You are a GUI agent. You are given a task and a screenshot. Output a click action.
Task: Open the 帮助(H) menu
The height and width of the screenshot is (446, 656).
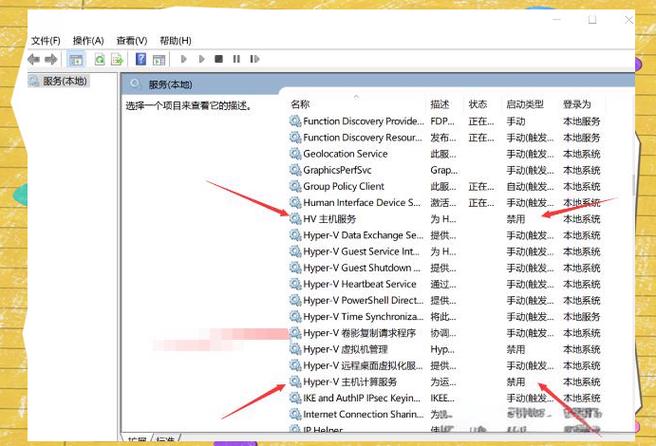tap(176, 41)
